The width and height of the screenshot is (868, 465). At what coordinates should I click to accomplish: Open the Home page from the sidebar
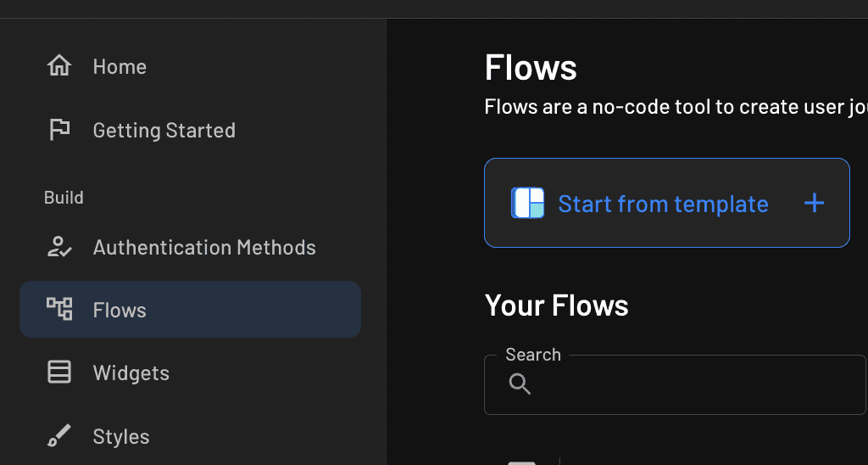(x=120, y=67)
